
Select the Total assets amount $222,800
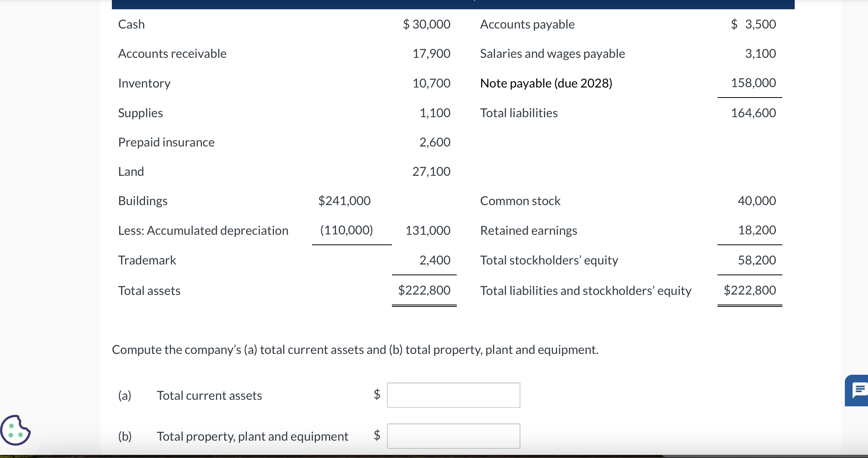424,290
